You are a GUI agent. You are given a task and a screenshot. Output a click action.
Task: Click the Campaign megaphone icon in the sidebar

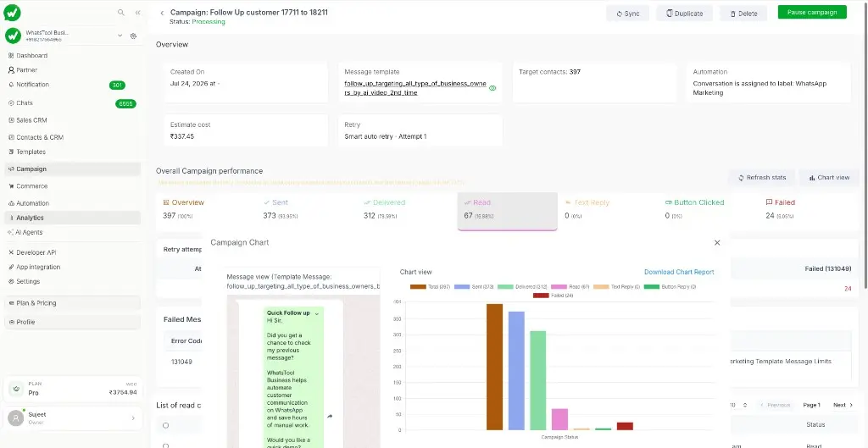[x=11, y=169]
